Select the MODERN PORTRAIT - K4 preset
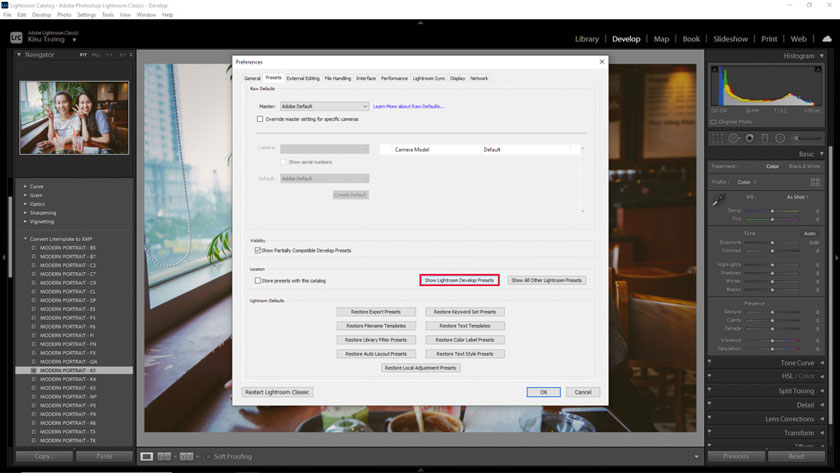Screen dimensions: 840x473 pyautogui.click(x=68, y=379)
